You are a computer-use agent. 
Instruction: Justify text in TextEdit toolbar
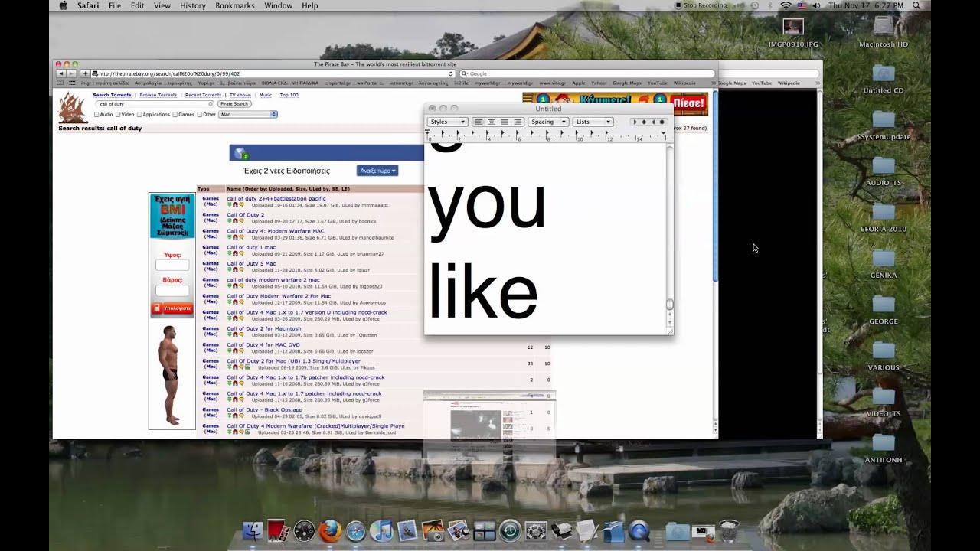(505, 122)
